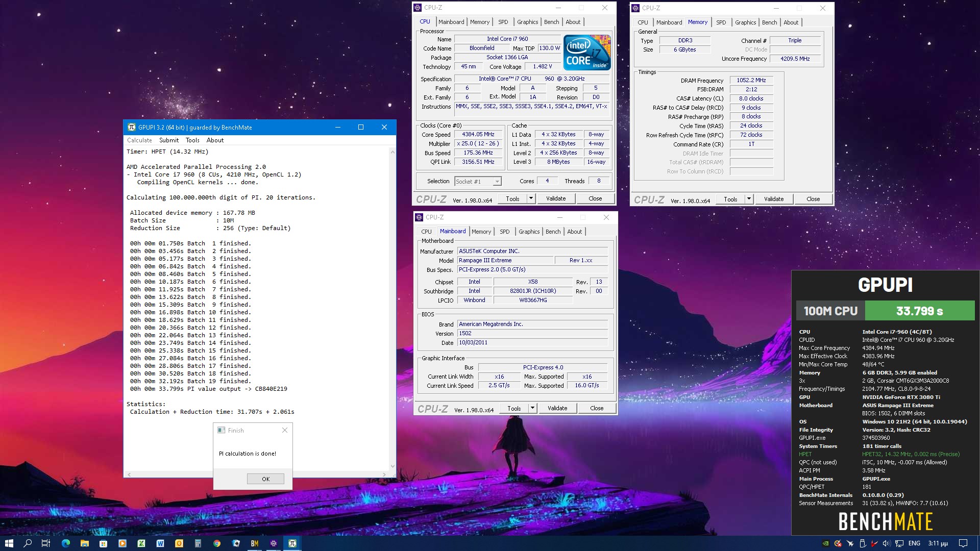Switch to SPD tab in CPU-Z Memory window
980x551 pixels.
click(721, 22)
